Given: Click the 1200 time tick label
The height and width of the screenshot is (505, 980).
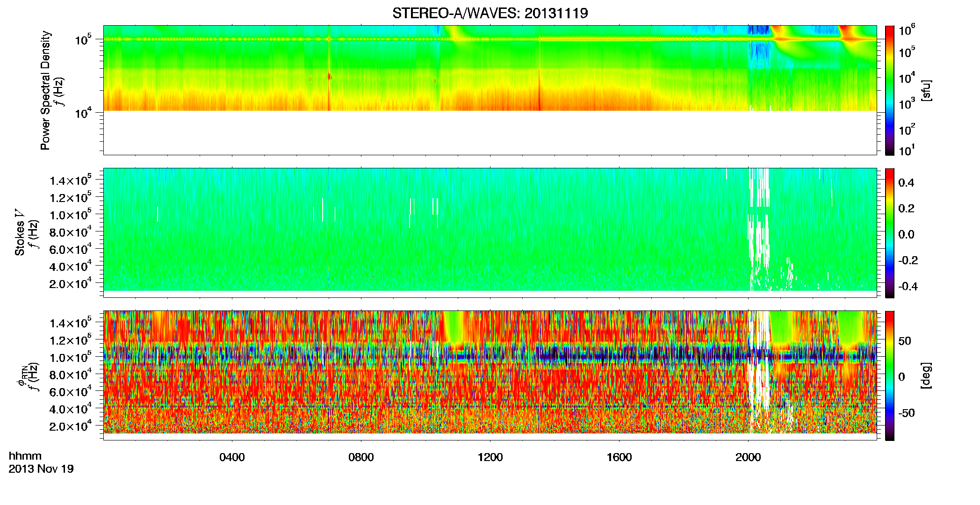Looking at the screenshot, I should tap(490, 457).
